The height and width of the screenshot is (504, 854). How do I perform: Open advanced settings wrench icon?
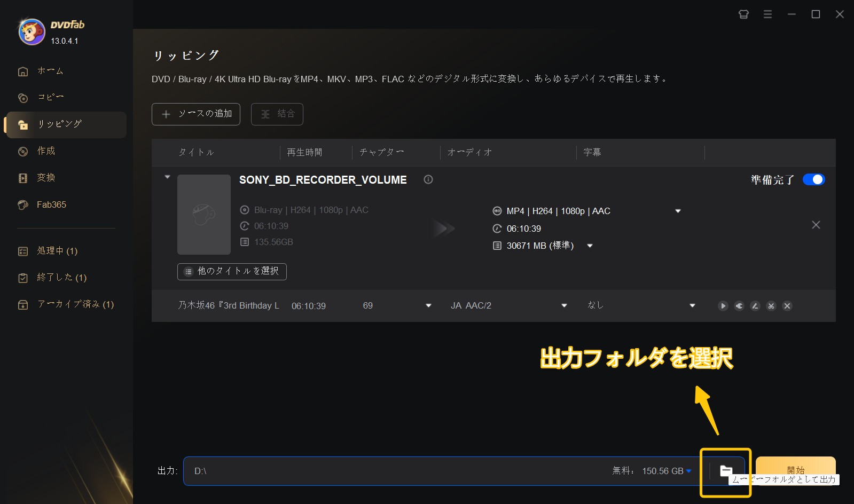(x=739, y=306)
